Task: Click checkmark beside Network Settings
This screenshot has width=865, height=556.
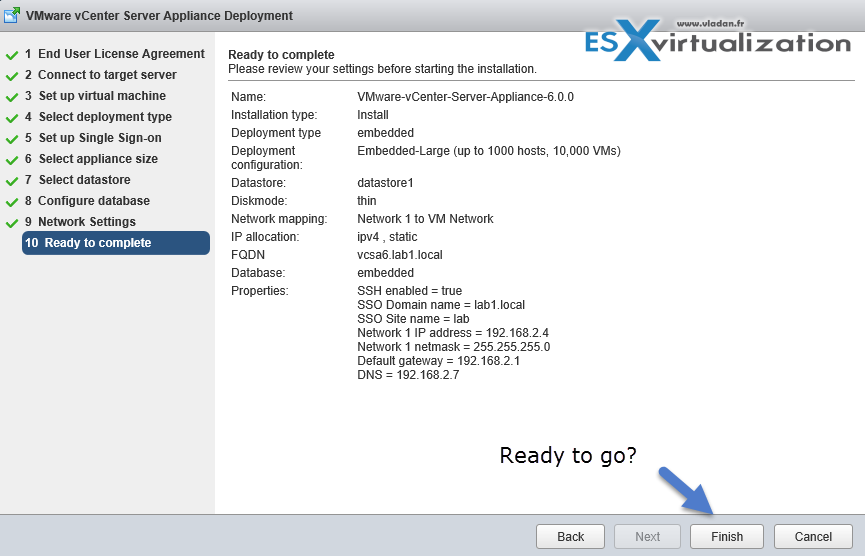Action: [x=12, y=223]
